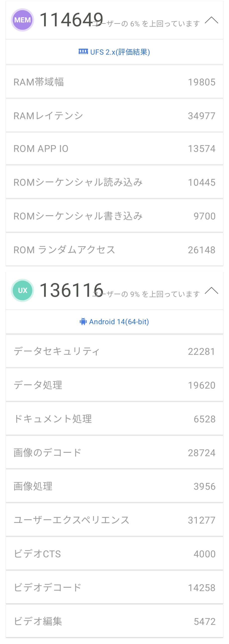Tap the 画像のデコード score row
Screen dimensions: 229x644
pos(114,452)
